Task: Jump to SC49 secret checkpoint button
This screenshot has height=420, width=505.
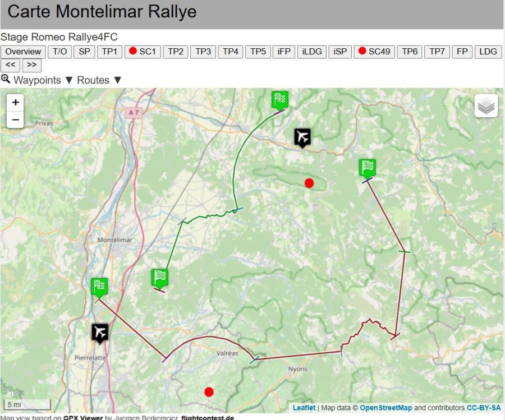Action: (x=374, y=52)
